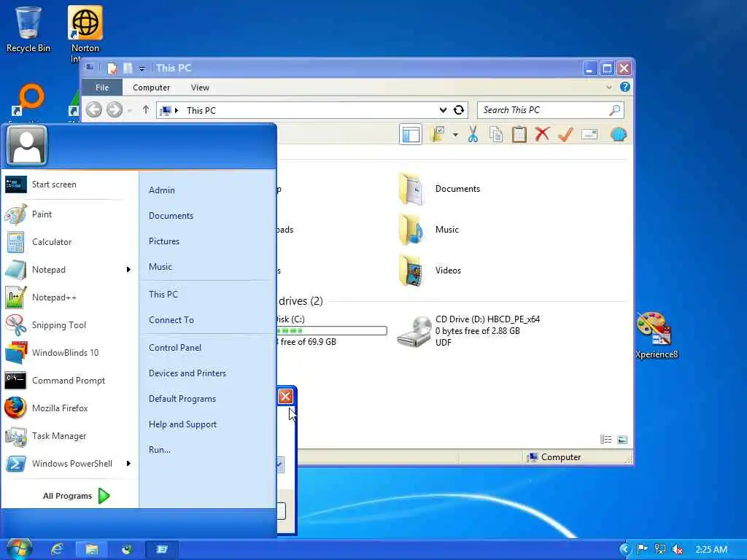Expand the ribbon with the chevron

click(x=609, y=87)
